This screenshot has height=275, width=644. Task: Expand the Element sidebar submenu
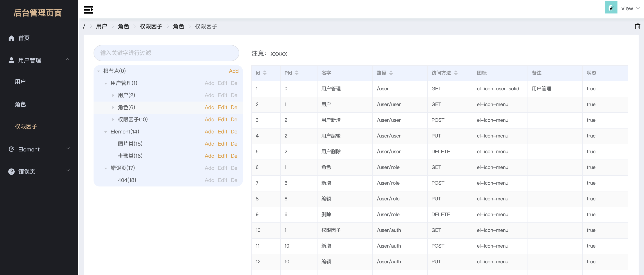[x=67, y=149]
